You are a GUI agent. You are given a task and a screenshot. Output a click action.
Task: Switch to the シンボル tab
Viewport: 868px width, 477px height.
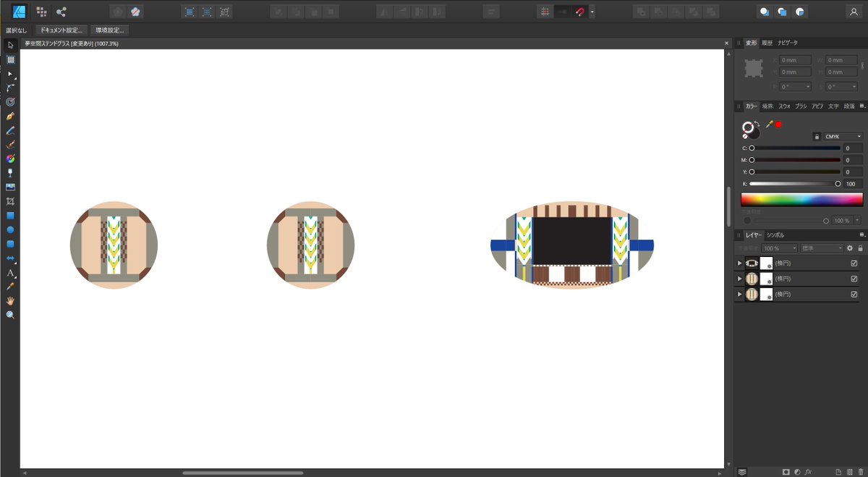click(x=775, y=235)
